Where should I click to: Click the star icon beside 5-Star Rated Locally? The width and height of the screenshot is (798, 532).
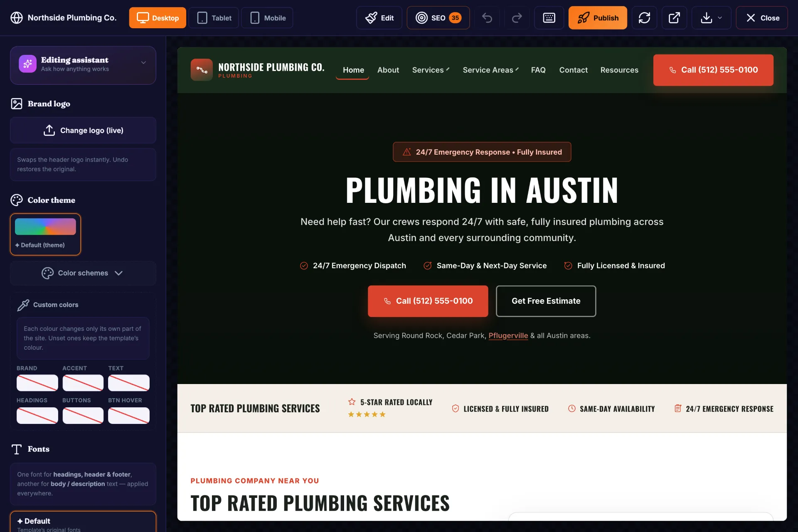click(352, 402)
